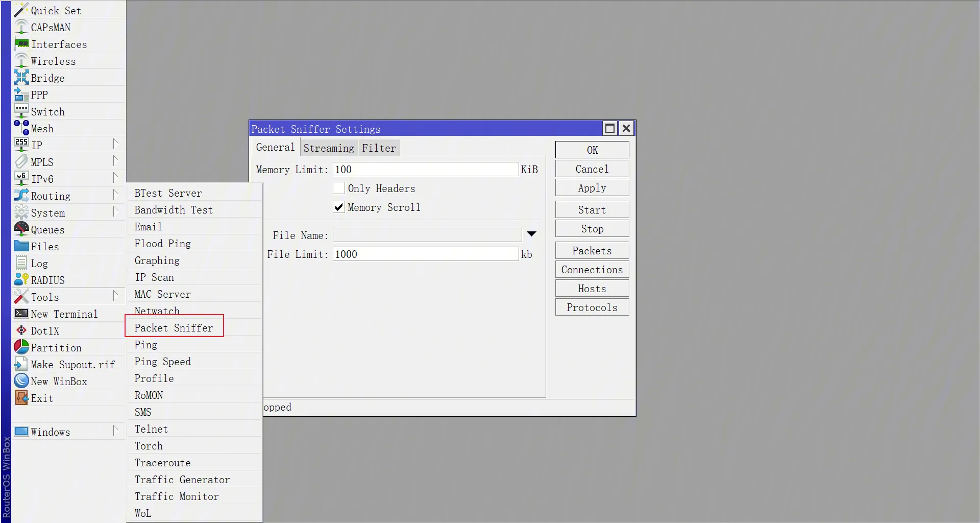Select the Queues gauge icon

point(21,229)
